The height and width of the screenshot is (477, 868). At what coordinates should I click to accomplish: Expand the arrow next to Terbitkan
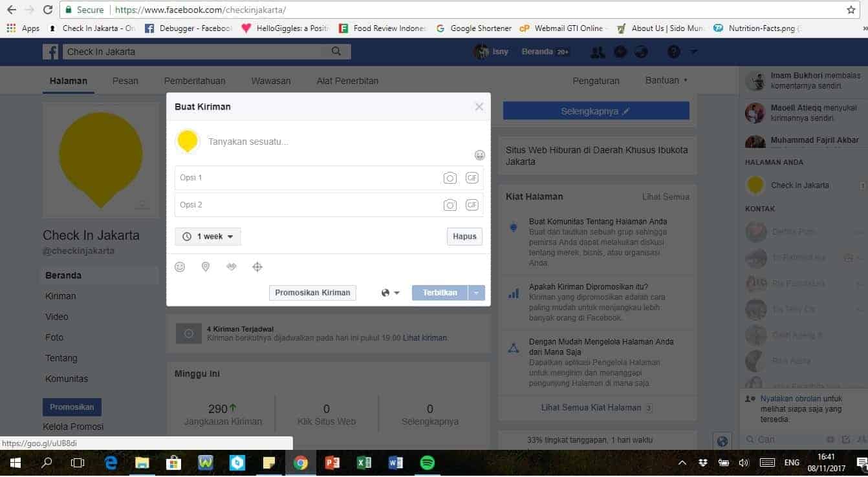pos(476,293)
